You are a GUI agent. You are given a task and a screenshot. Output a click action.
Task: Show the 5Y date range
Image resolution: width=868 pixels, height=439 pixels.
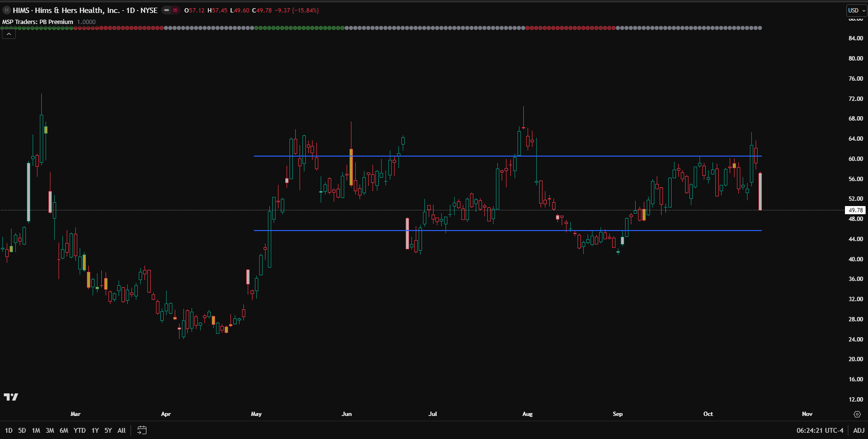[x=108, y=430]
